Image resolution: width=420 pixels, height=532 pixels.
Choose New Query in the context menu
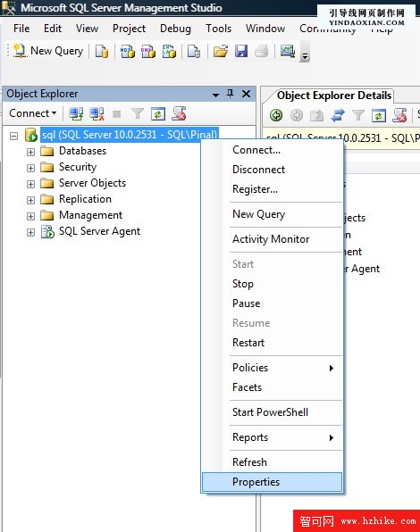272,214
